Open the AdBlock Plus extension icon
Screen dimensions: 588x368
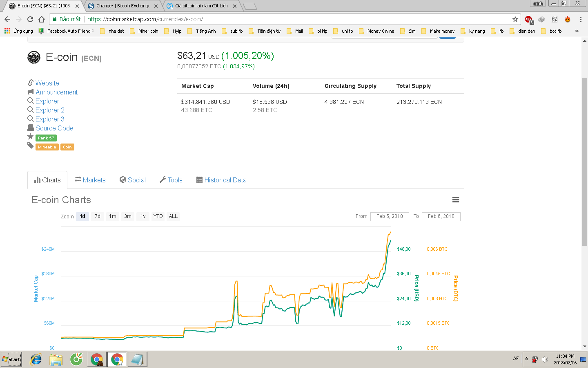point(529,19)
